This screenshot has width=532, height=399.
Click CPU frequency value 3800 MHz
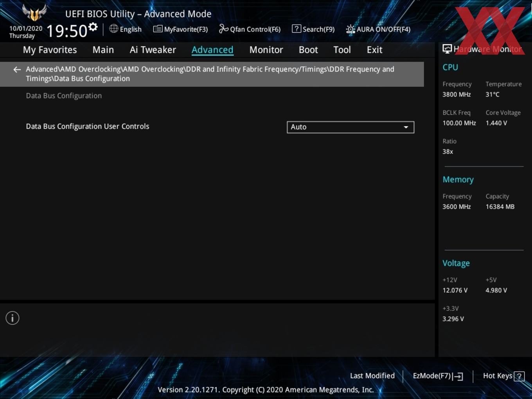[457, 94]
